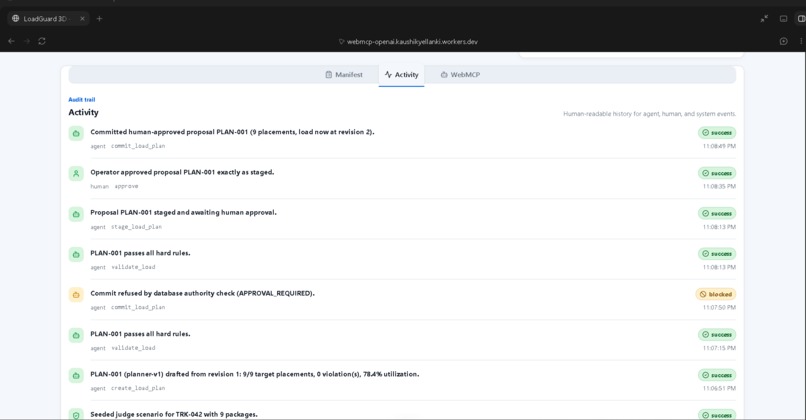Open the browser three-dot menu
This screenshot has width=806, height=420.
[x=801, y=41]
